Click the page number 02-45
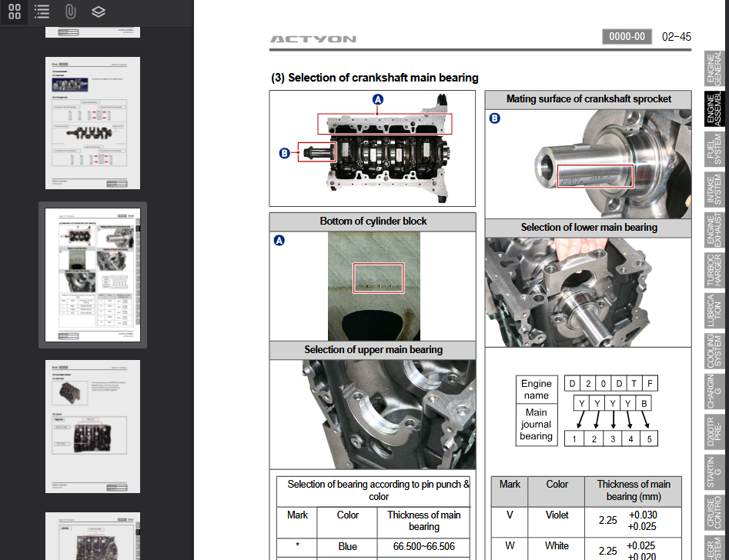Screen dimensions: 729x560 677,37
